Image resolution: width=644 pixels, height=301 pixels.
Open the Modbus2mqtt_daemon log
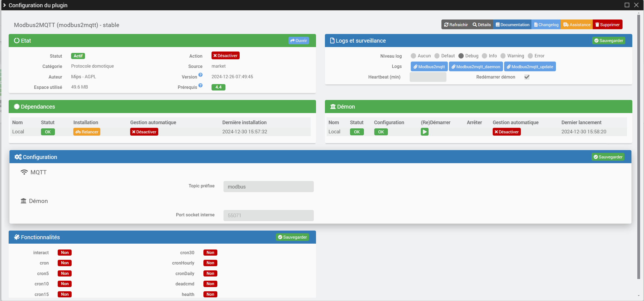[476, 67]
